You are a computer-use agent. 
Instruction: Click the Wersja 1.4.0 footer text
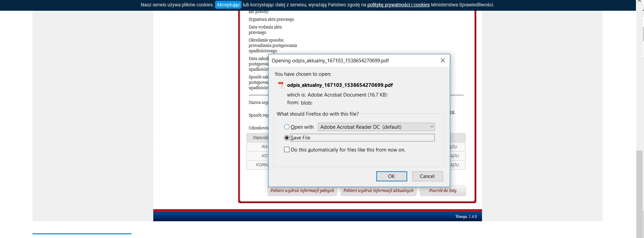coord(466,217)
